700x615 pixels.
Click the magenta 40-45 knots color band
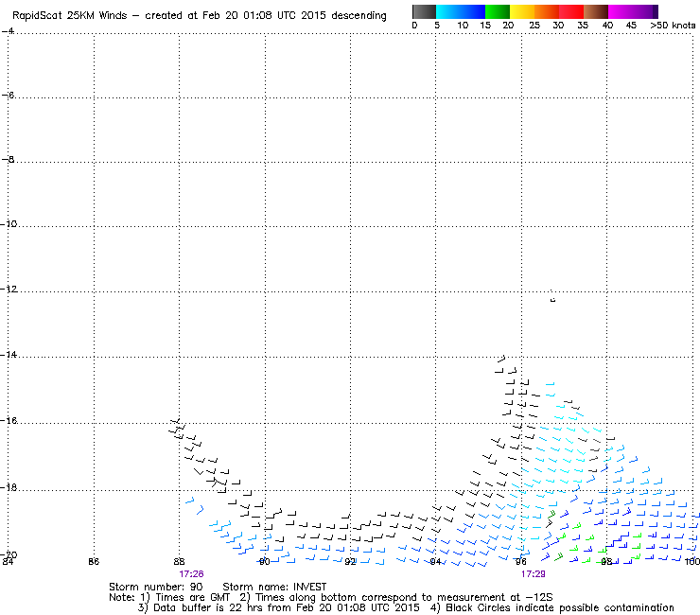click(x=621, y=11)
